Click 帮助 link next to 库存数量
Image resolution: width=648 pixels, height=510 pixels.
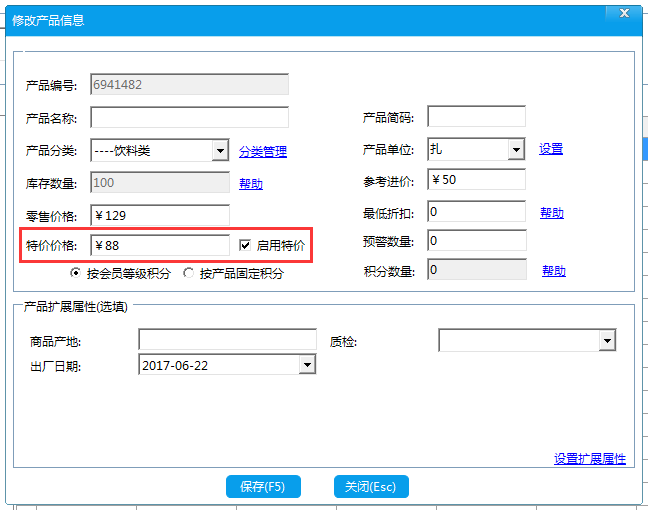coord(251,184)
